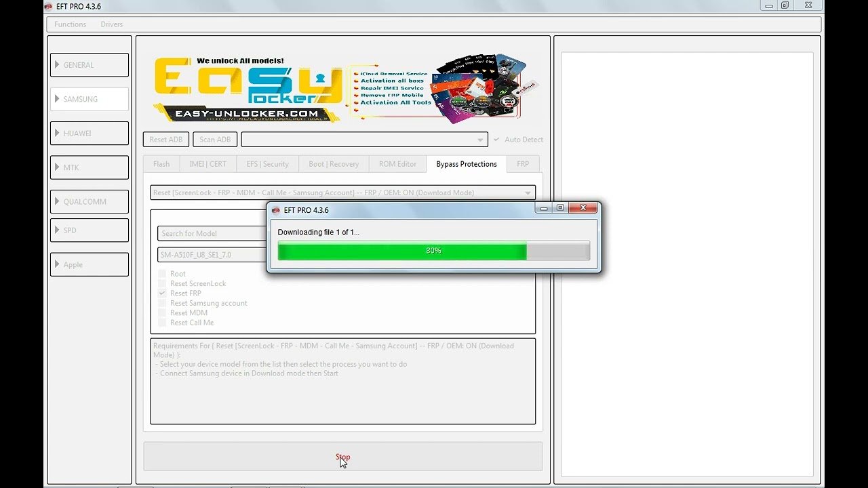Viewport: 868px width, 488px height.
Task: Minimize the download dialog
Action: (x=543, y=209)
